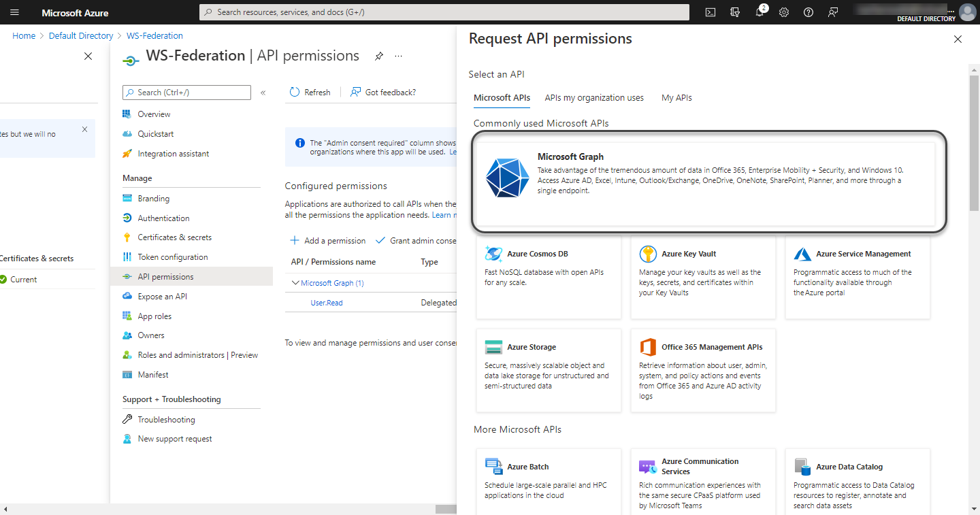Go to WS-Federation breadcrumb
This screenshot has height=515, width=980.
[x=154, y=36]
